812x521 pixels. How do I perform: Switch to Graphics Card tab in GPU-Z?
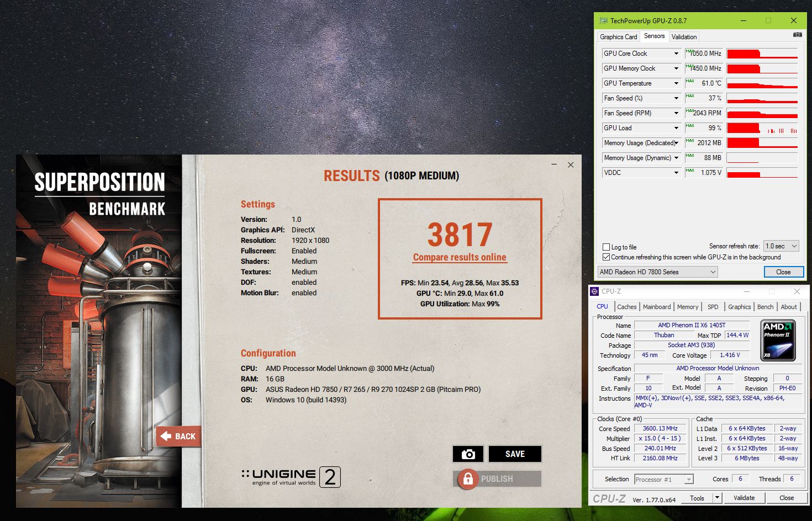619,37
